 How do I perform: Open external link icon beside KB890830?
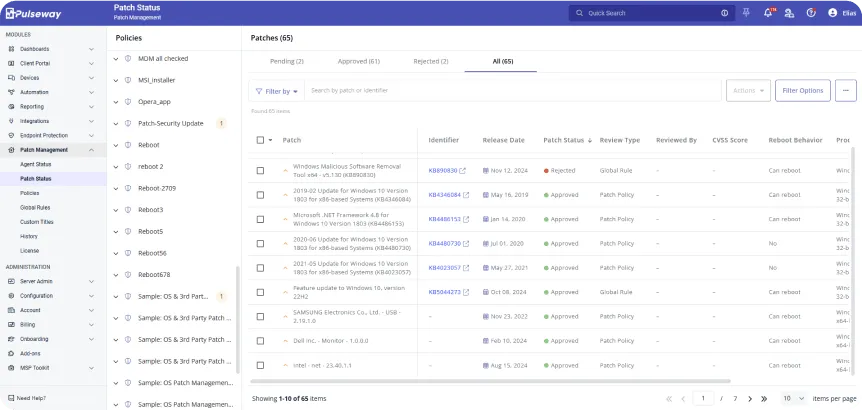(x=464, y=171)
